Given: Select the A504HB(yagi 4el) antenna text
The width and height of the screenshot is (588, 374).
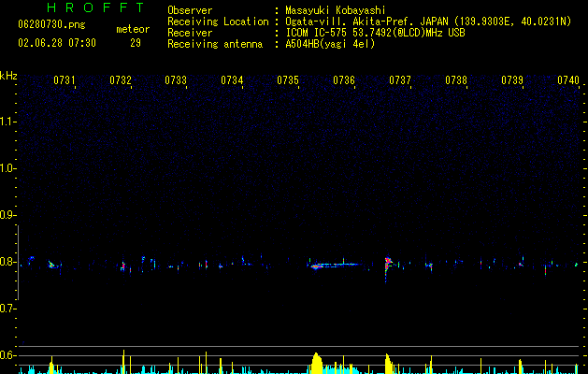Looking at the screenshot, I should pos(330,44).
